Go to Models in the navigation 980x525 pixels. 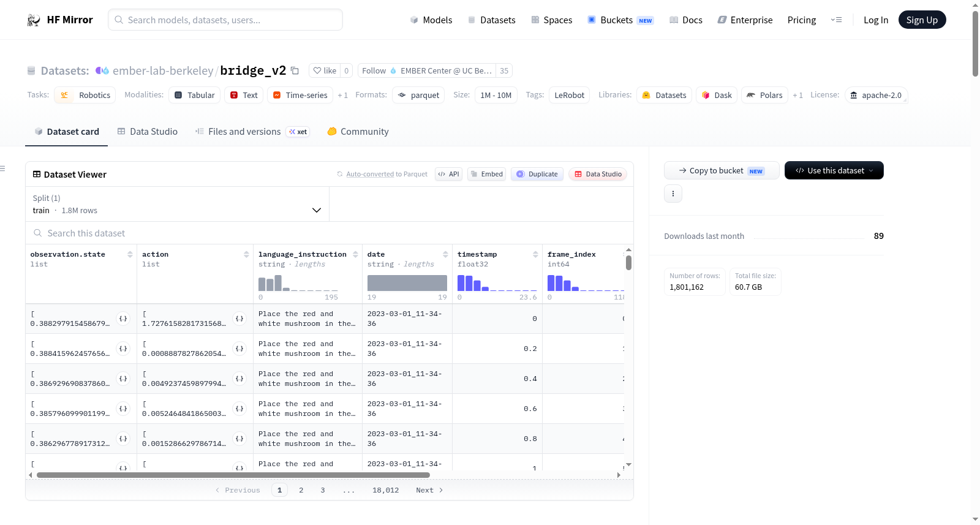tap(431, 20)
